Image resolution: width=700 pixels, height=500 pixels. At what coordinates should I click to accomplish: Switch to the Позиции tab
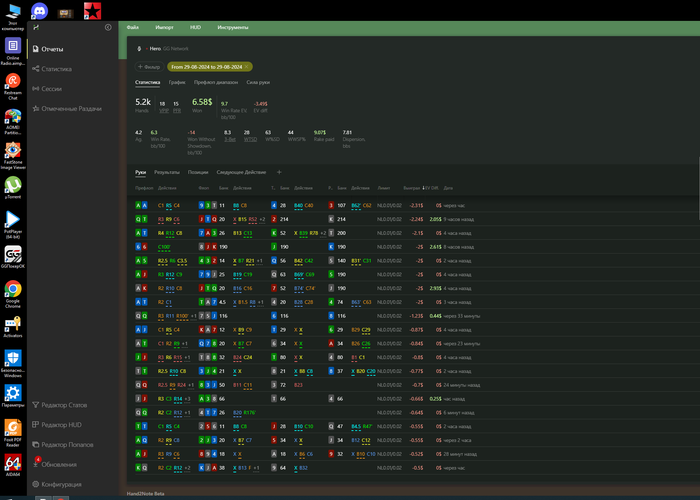pos(198,172)
